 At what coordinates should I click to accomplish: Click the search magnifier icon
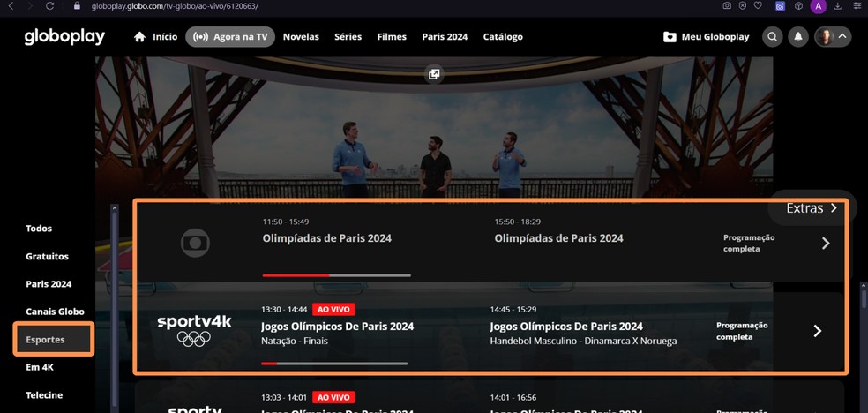772,36
